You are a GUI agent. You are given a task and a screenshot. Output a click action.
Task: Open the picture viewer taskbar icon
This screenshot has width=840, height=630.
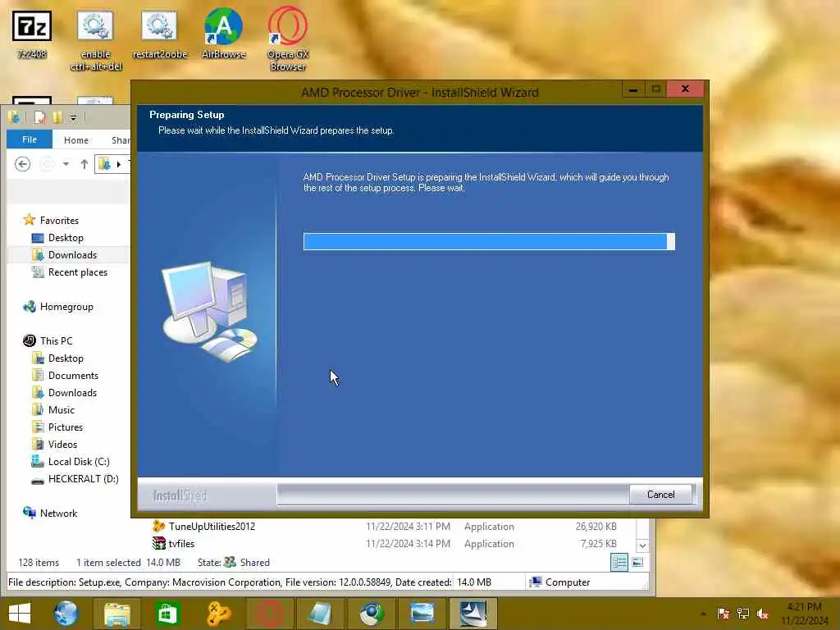pos(422,614)
